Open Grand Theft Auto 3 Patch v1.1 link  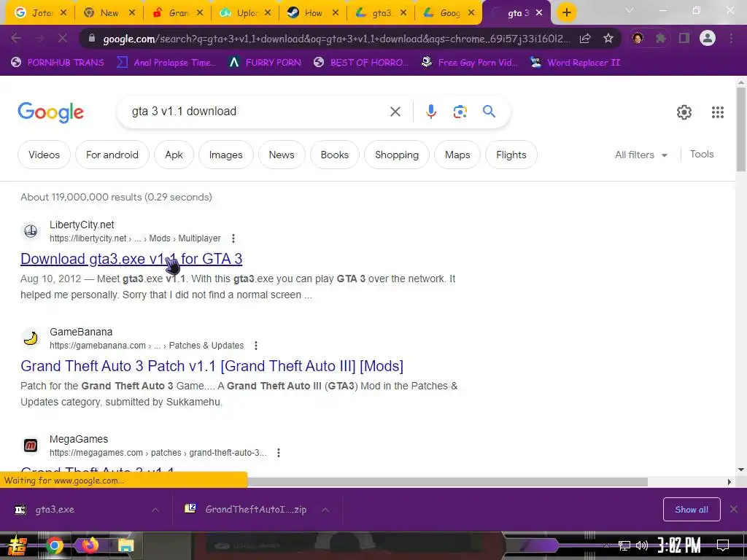coord(212,366)
